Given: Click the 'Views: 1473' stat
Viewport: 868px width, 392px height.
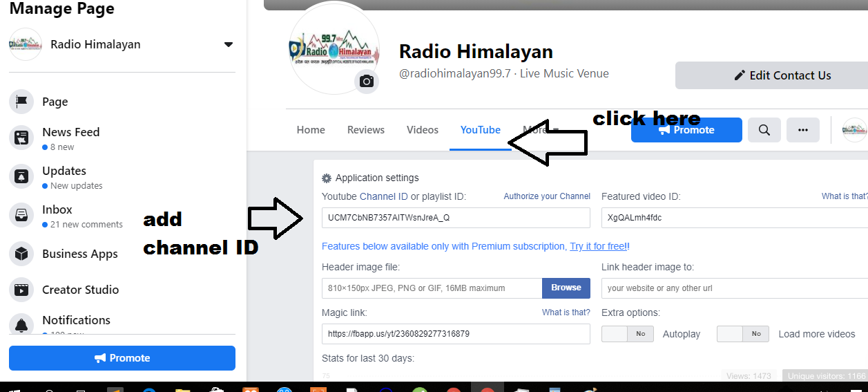Looking at the screenshot, I should (x=749, y=376).
